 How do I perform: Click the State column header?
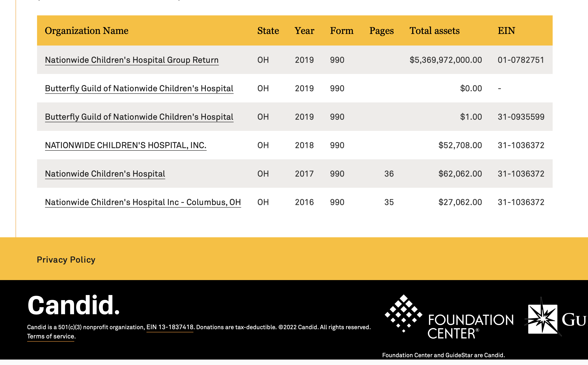pos(268,31)
